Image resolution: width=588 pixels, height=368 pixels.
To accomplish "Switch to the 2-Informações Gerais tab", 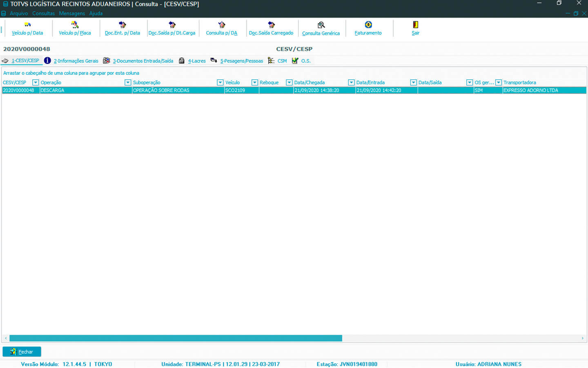I will [76, 61].
